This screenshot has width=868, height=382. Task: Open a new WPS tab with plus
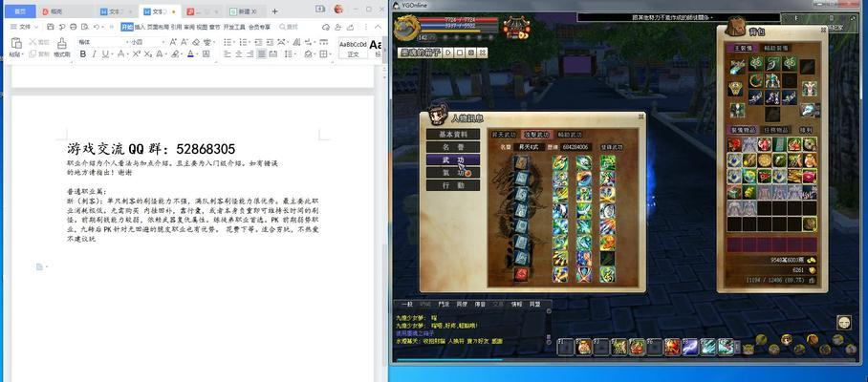(x=275, y=11)
